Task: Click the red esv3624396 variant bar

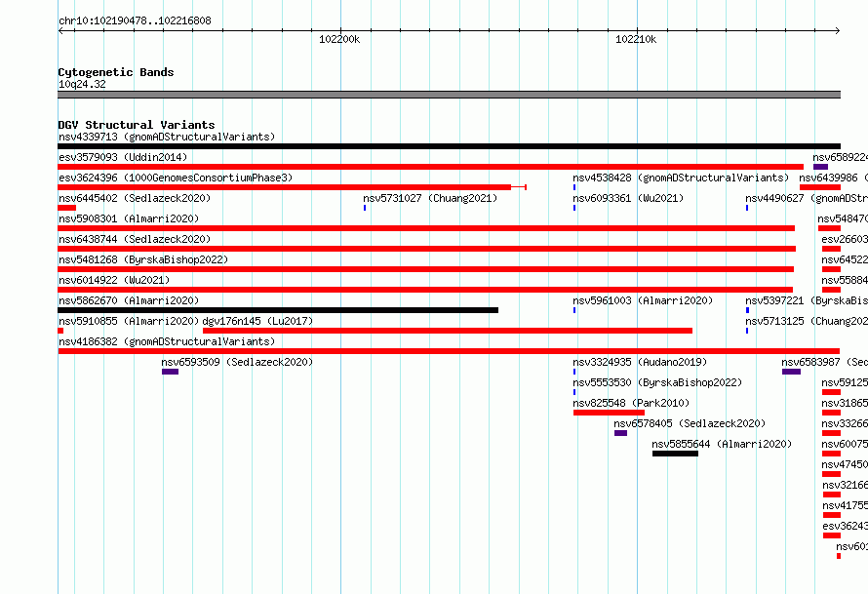Action: [292, 187]
